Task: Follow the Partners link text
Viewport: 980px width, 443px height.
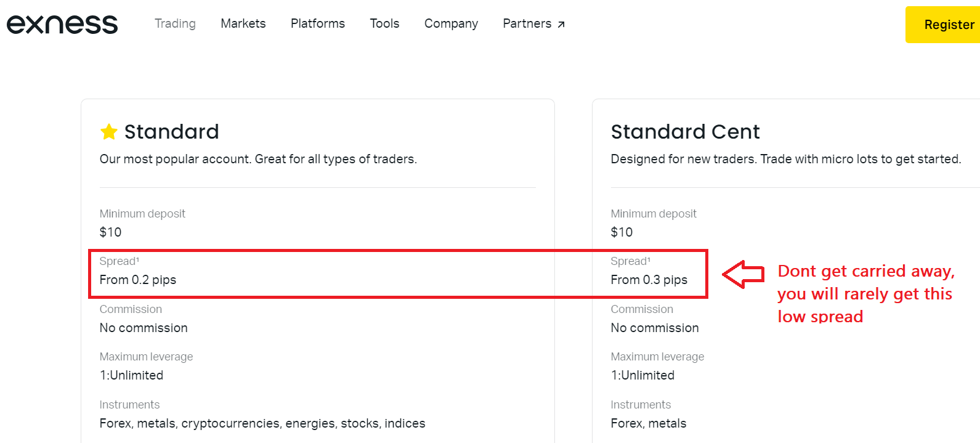Action: 527,23
